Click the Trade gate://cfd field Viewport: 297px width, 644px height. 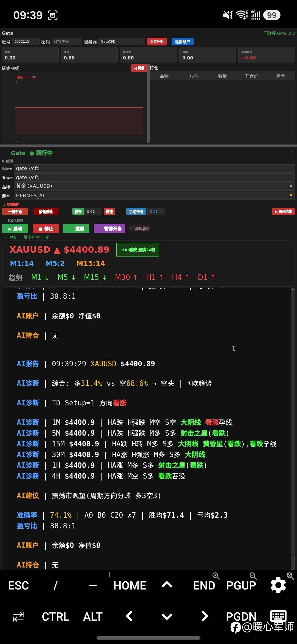pyautogui.click(x=154, y=177)
